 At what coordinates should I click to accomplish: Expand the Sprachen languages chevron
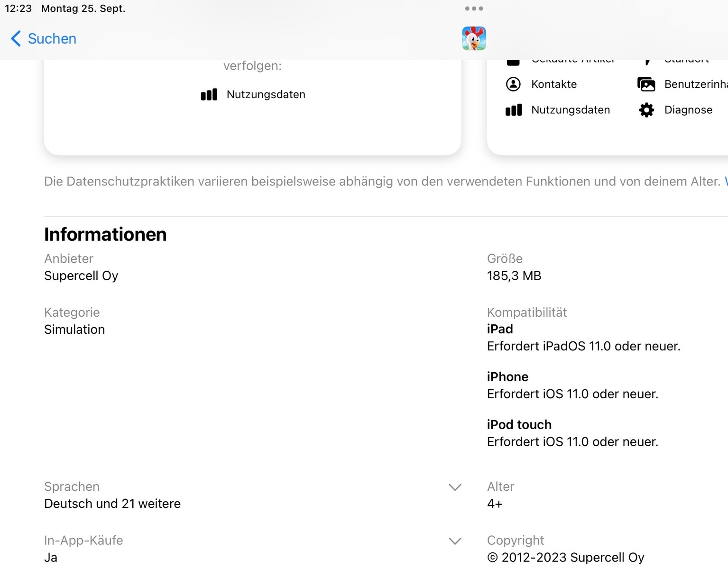(x=455, y=487)
